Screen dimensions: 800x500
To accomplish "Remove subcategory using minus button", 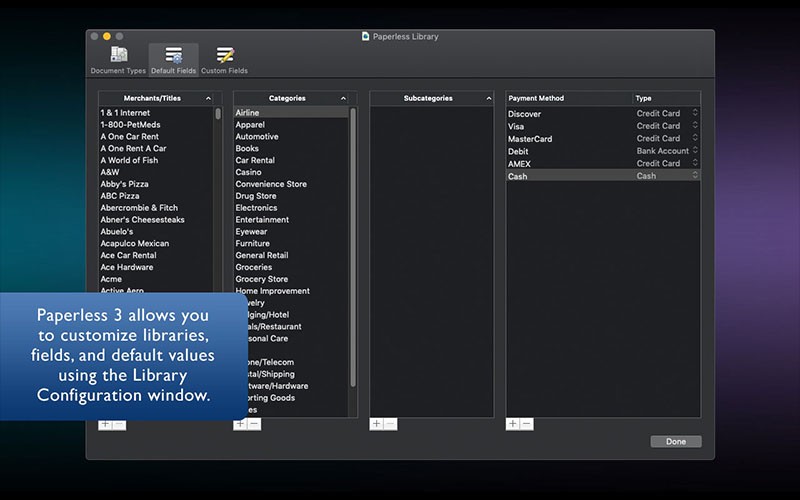I will point(390,424).
